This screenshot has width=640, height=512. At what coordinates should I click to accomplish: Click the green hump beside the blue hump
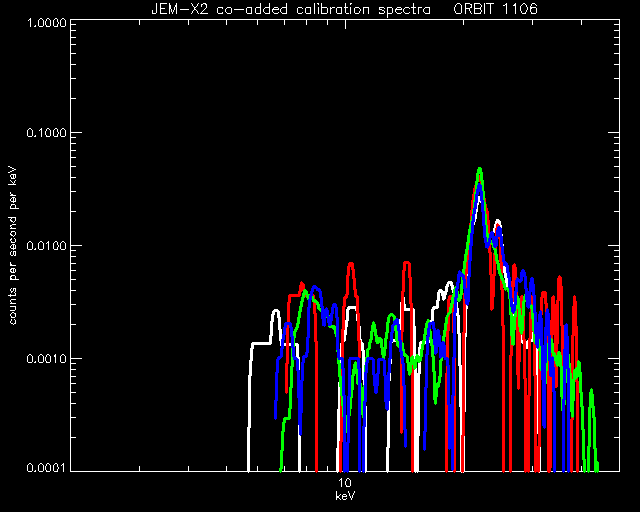pos(305,292)
